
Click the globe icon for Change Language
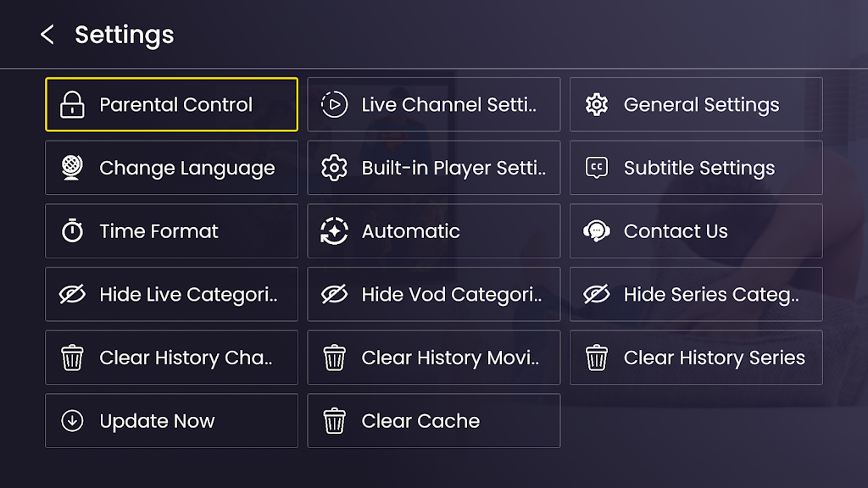73,168
